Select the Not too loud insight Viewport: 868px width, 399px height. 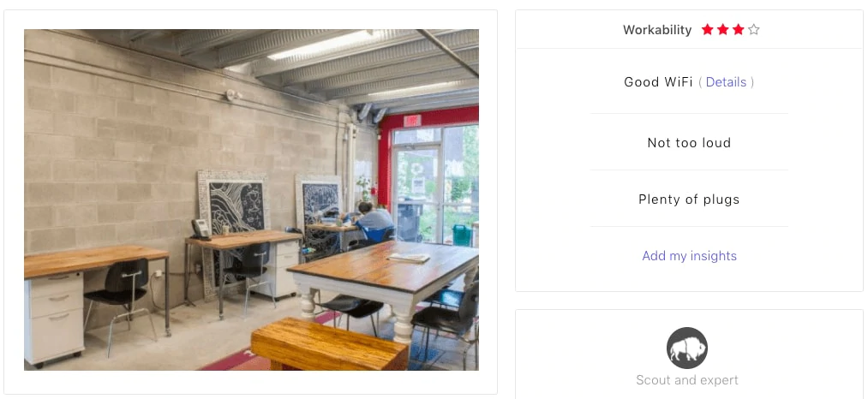tap(689, 143)
